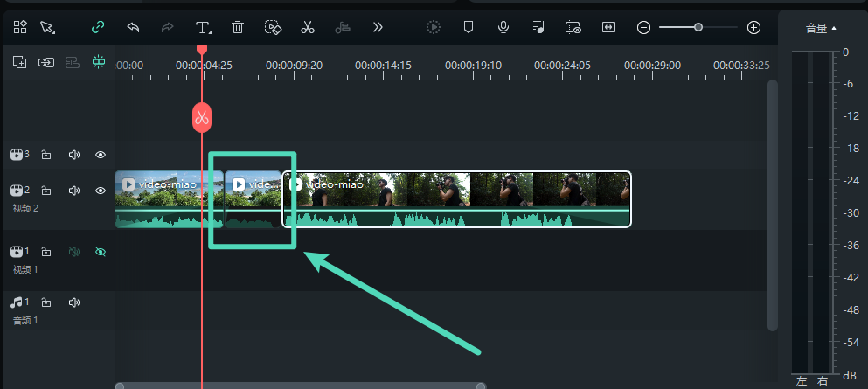
Task: Open the 音量 meter dropdown
Action: pyautogui.click(x=821, y=28)
